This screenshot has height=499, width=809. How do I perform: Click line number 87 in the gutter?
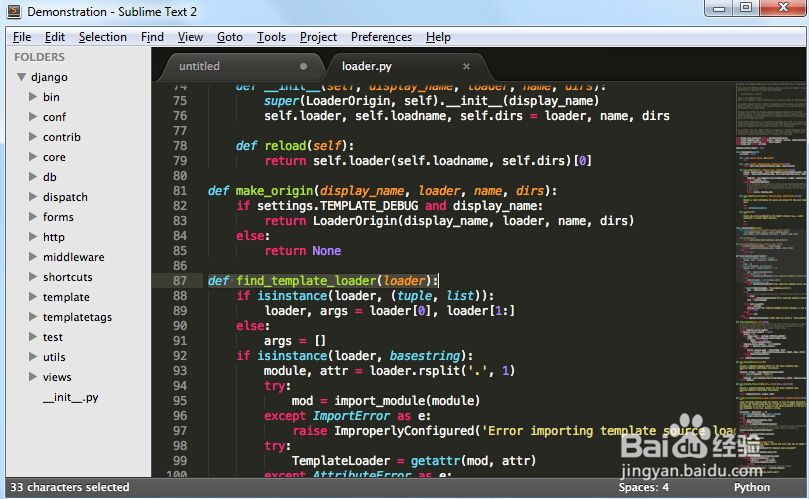point(180,281)
